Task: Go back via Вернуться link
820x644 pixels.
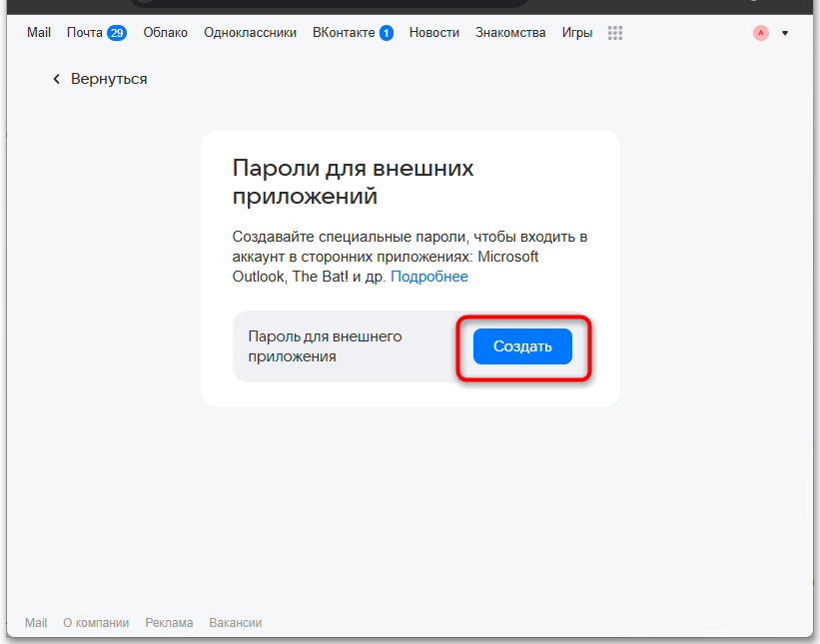Action: [x=109, y=79]
